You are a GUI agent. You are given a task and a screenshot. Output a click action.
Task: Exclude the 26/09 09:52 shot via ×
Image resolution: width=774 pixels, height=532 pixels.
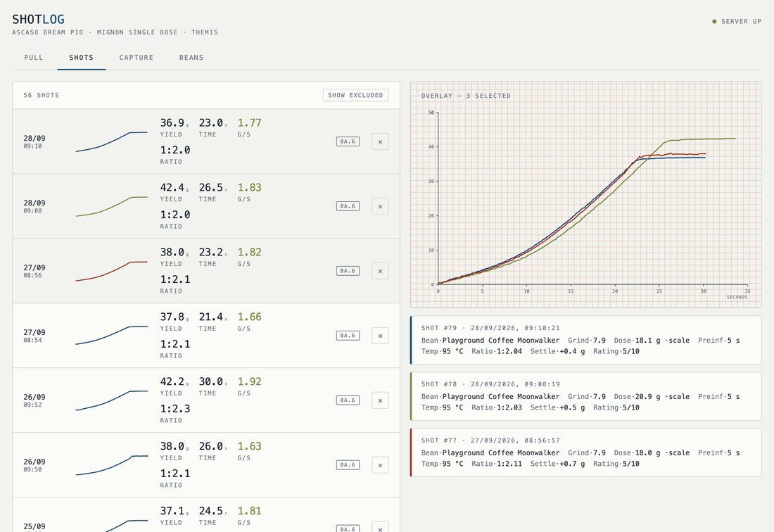[x=380, y=400]
